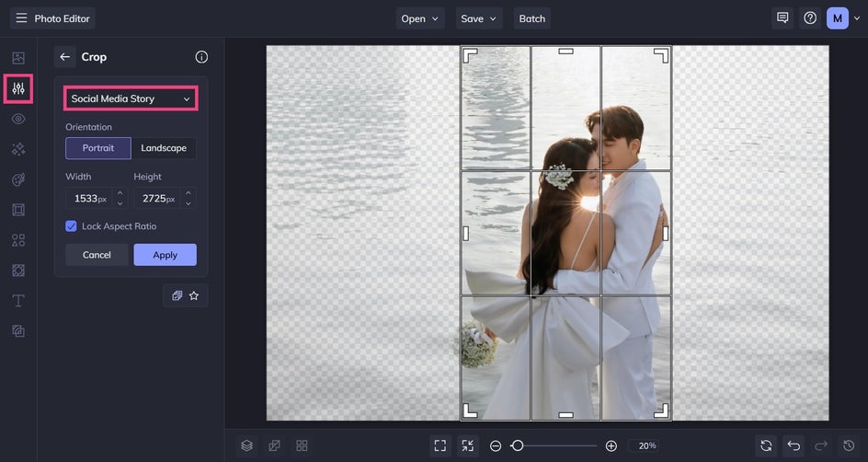Image resolution: width=868 pixels, height=462 pixels.
Task: Show Crop tool info
Action: tap(201, 57)
